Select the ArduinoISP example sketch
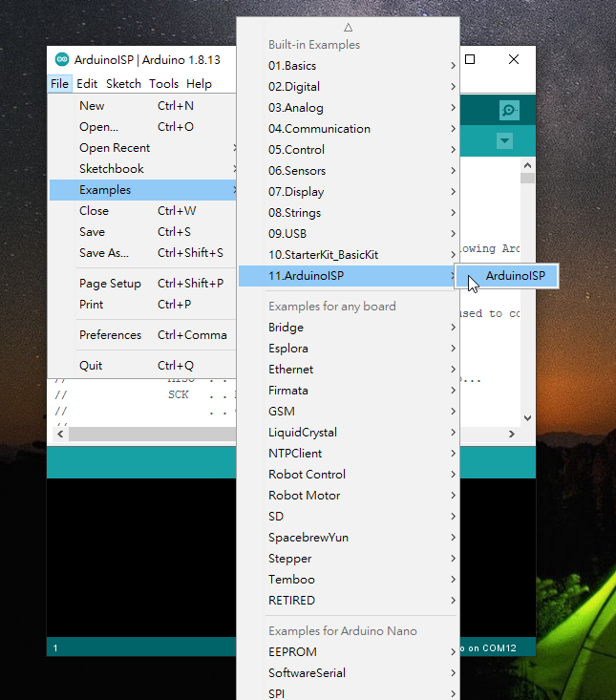 point(515,276)
